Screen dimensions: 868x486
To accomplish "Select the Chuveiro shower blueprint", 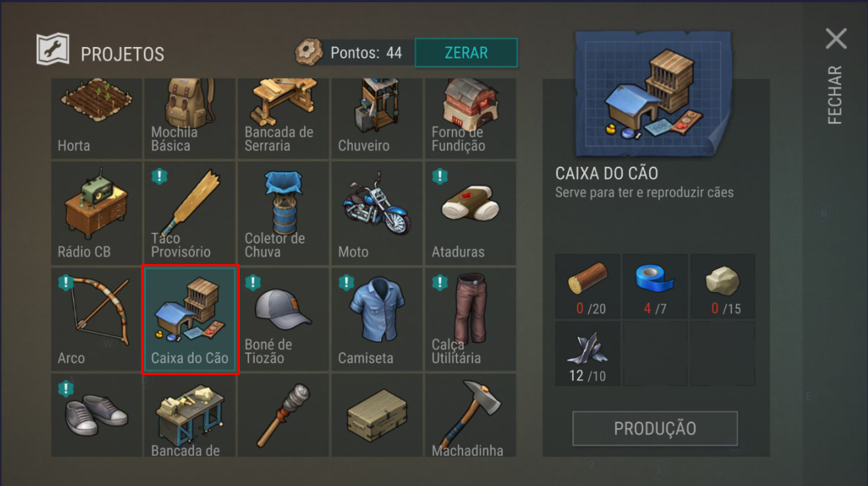I will click(x=377, y=118).
